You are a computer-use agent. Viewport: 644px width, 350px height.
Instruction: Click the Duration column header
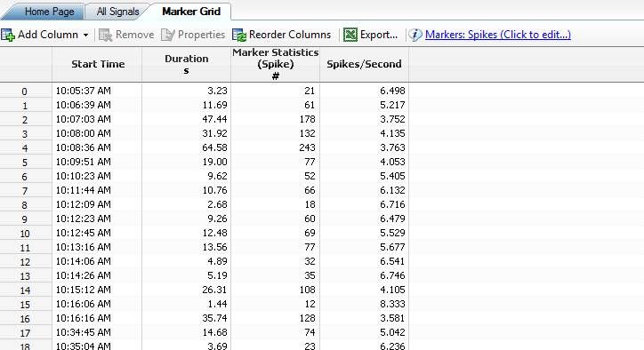187,65
